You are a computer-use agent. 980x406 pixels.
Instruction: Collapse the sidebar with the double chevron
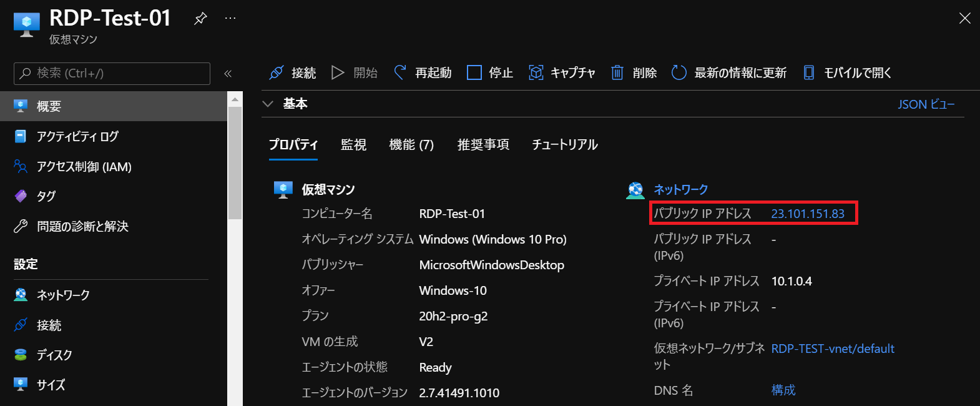228,74
